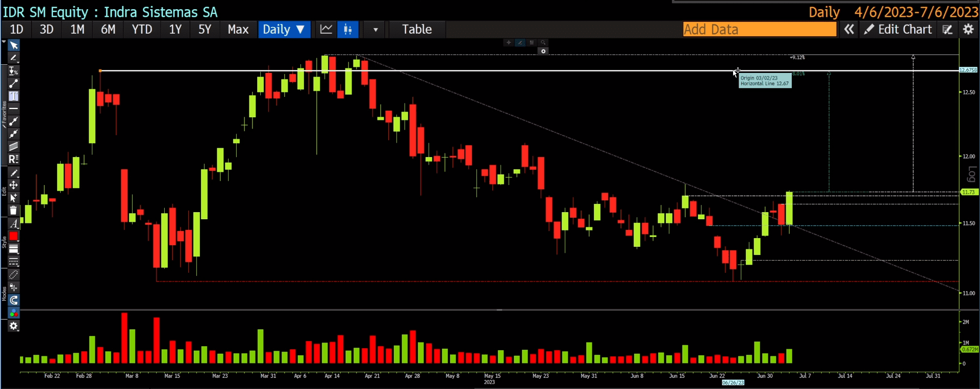Select the 1M time range
Screen dimensions: 980x389
pyautogui.click(x=78, y=30)
